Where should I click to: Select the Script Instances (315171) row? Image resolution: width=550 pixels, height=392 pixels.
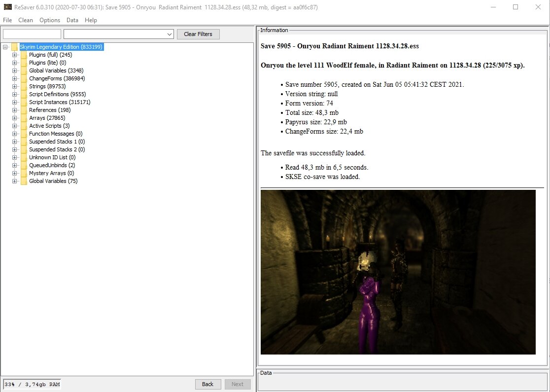60,102
